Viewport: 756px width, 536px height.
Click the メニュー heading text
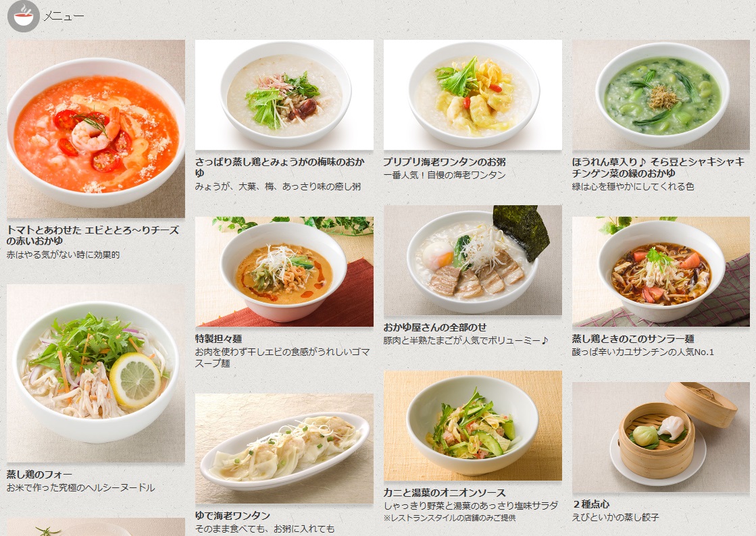64,16
